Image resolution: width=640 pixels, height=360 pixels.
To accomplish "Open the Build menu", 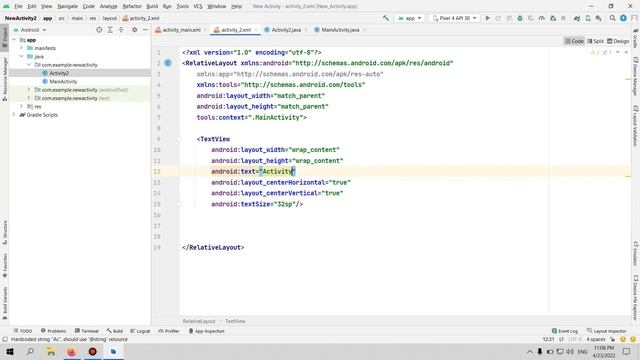I will point(152,6).
